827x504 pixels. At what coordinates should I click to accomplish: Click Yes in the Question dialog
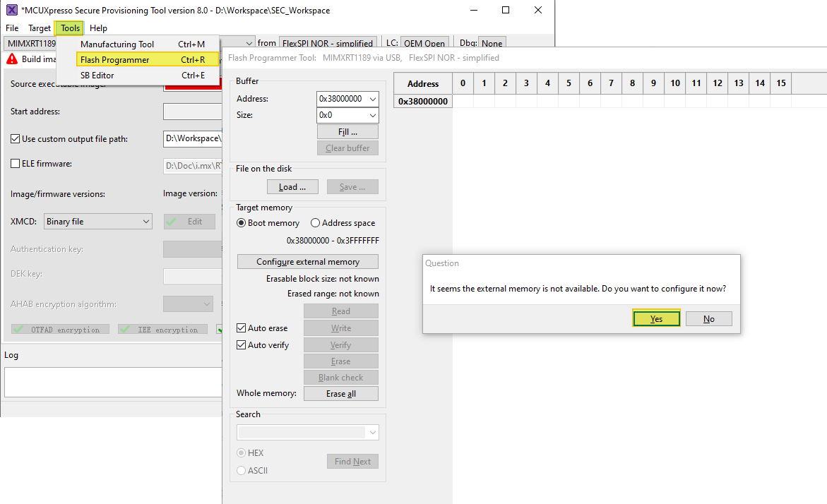point(656,319)
